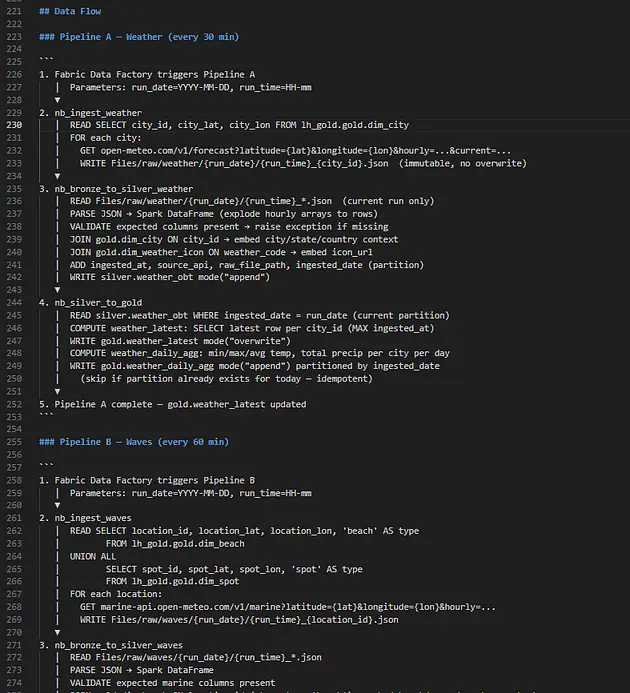
Task: Select the 'Pipeline A – Weather (every 30 min)' heading
Action: coord(139,37)
